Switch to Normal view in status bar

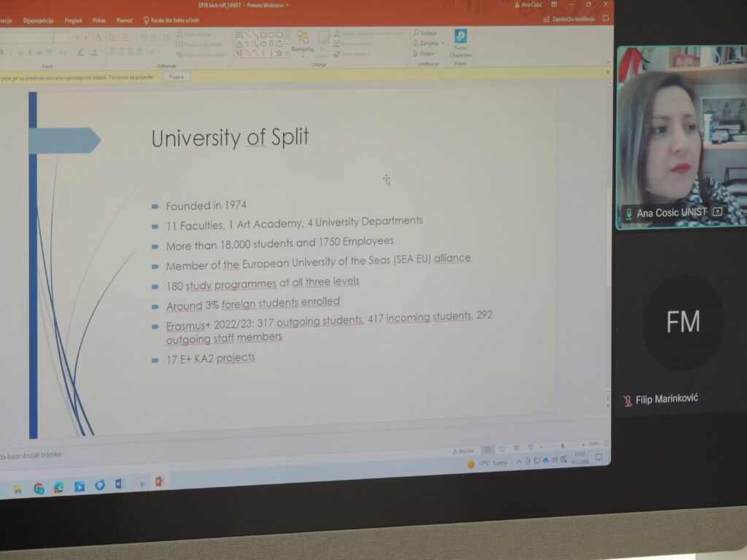(x=488, y=449)
